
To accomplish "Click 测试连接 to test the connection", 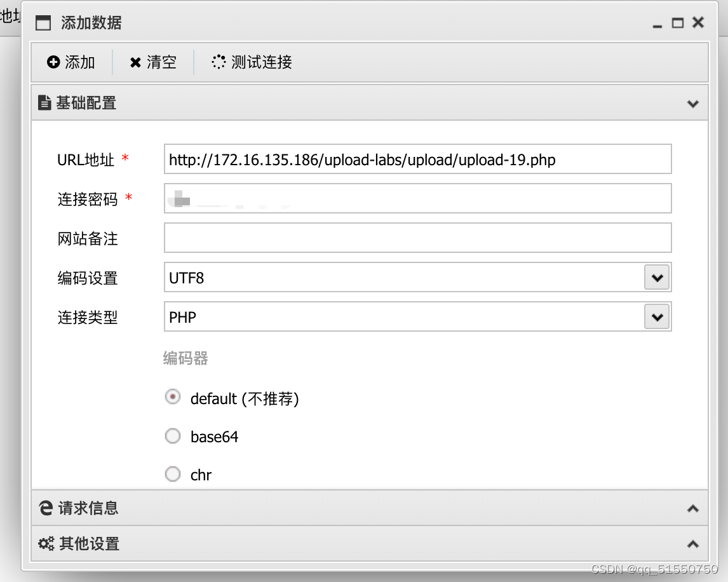I will 250,62.
